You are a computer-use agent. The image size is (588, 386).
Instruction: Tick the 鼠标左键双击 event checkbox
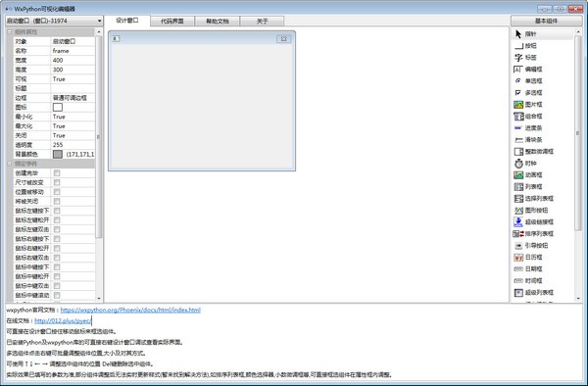click(57, 229)
